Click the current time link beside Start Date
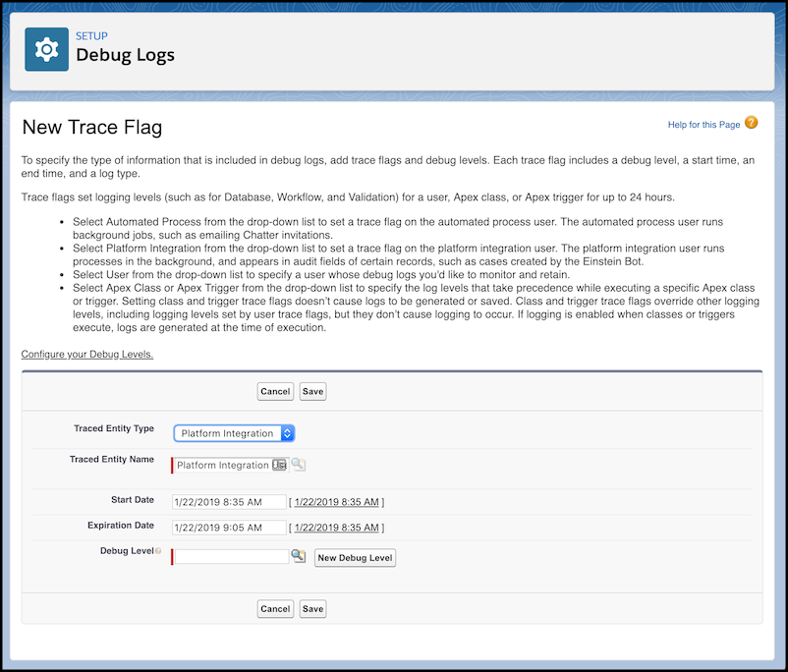Image resolution: width=788 pixels, height=672 pixels. (336, 502)
